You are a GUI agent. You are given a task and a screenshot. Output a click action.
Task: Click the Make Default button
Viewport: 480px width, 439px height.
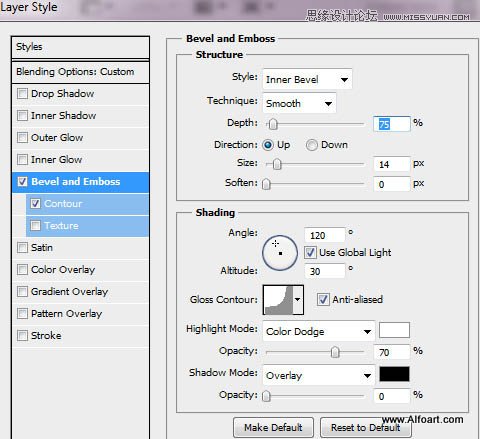(x=273, y=427)
